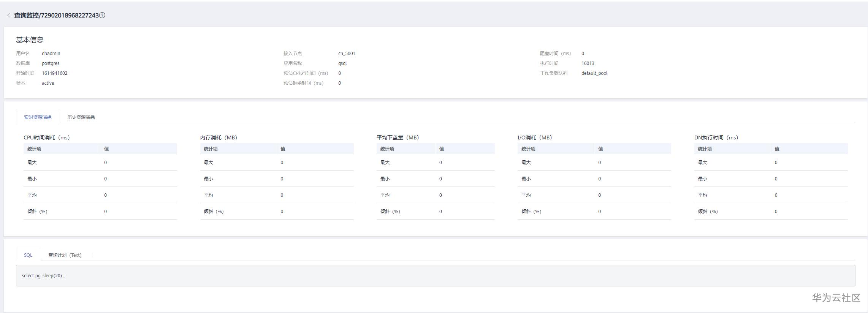Click 倾斜 (%) row in 内存消耗 table
Screen dimensions: 868x313
(x=277, y=212)
